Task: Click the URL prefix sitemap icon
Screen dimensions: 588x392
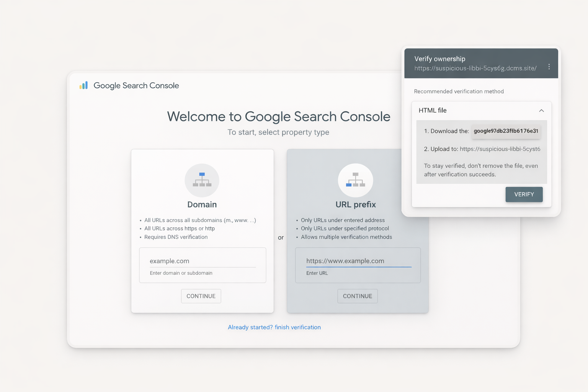Action: tap(355, 180)
